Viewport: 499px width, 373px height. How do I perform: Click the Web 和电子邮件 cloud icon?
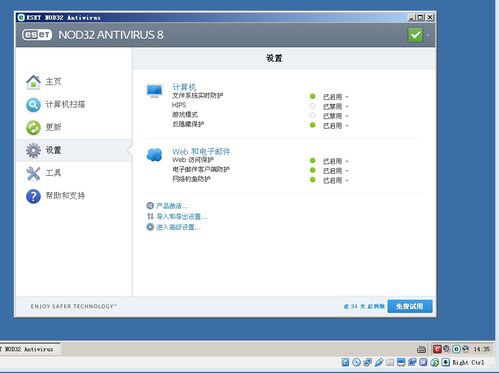pos(154,155)
